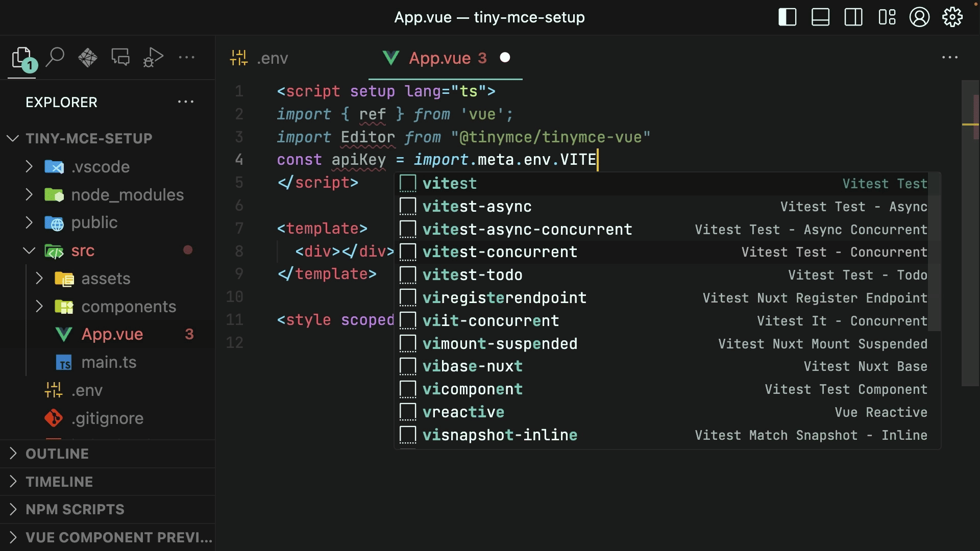This screenshot has width=980, height=551.
Task: Open Explorer panel more actions menu
Action: point(186,102)
